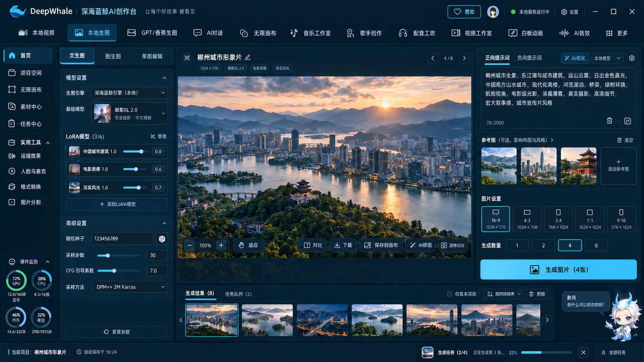Screen dimensions: 644x362
Task: Select 1:1 aspect ratio option
Action: coord(590,219)
